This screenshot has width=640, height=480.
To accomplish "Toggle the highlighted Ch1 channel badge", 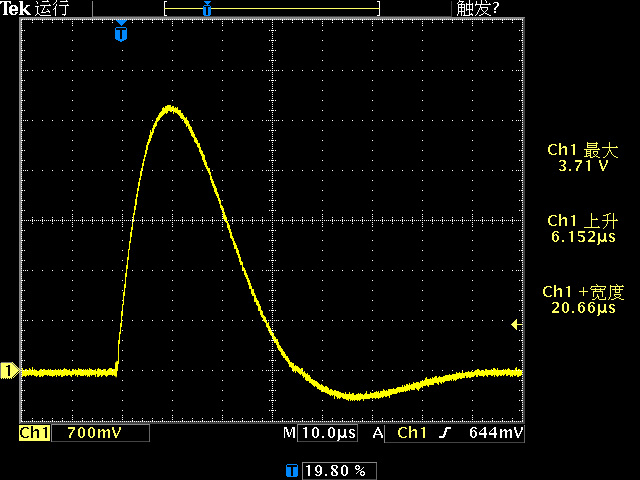I will tap(34, 433).
